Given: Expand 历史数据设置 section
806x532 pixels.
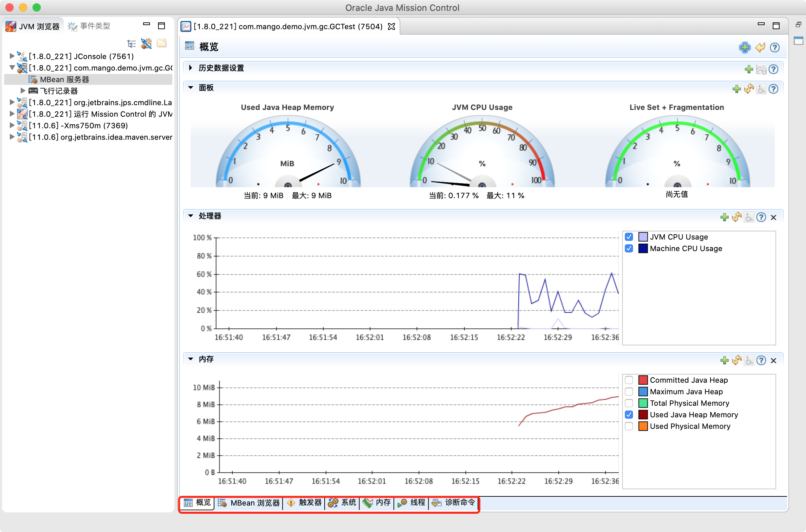Looking at the screenshot, I should click(x=191, y=68).
